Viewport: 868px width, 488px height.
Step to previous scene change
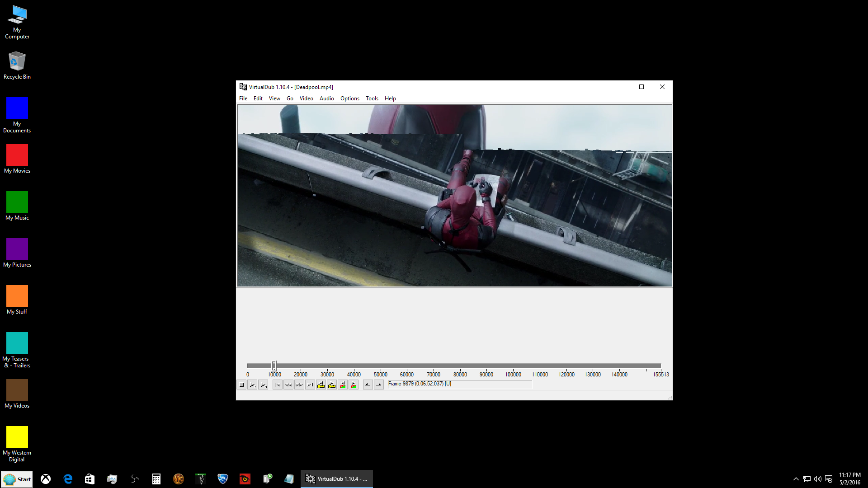(343, 385)
